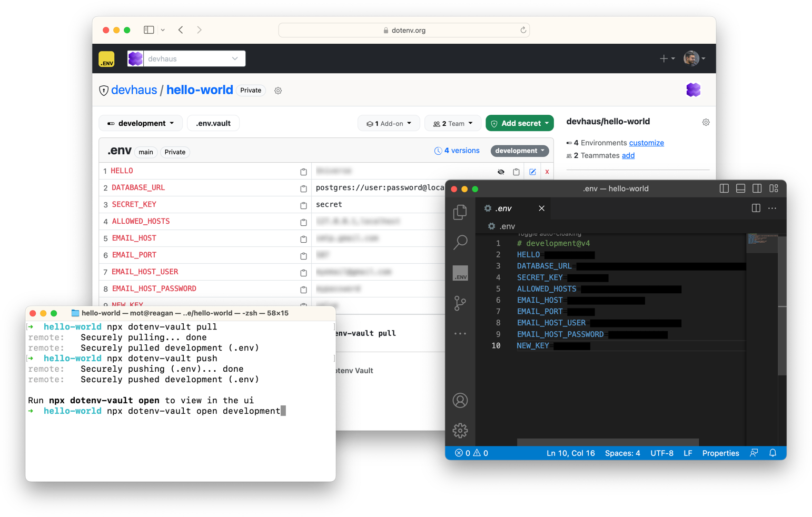The image size is (812, 517).
Task: Expand the 1 Add-on dropdown
Action: click(x=389, y=123)
